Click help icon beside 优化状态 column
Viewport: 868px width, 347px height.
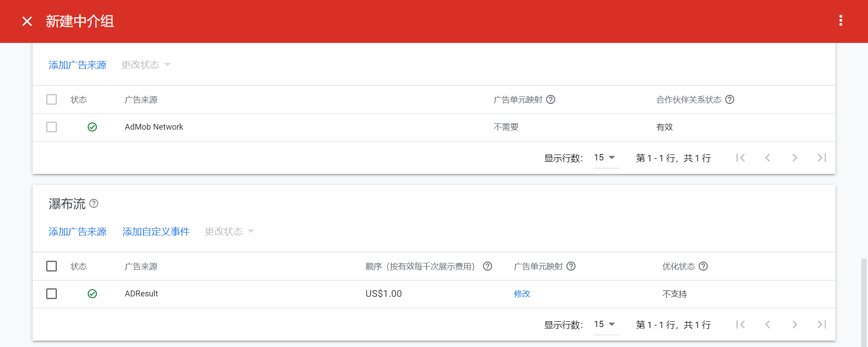tap(703, 266)
